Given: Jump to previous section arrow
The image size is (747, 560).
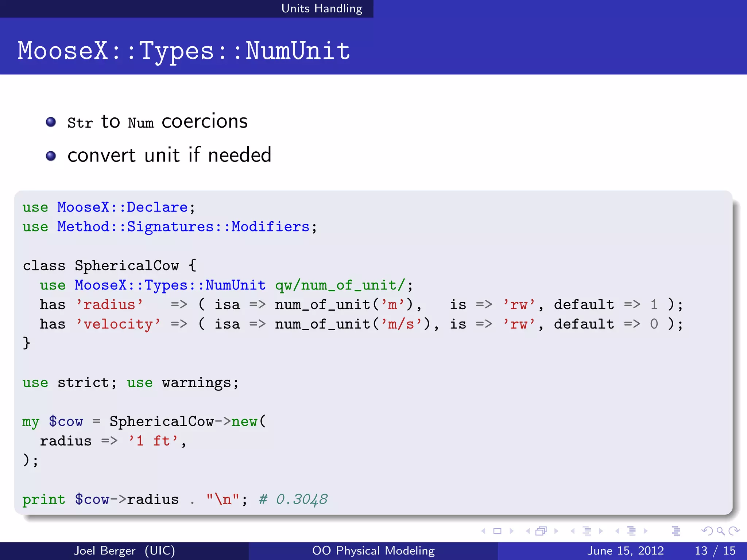Looking at the screenshot, I should point(617,531).
